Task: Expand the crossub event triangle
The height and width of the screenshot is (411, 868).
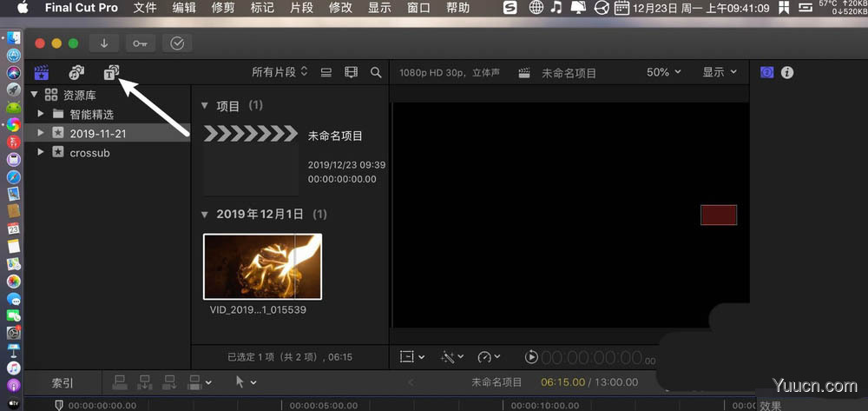Action: [41, 152]
